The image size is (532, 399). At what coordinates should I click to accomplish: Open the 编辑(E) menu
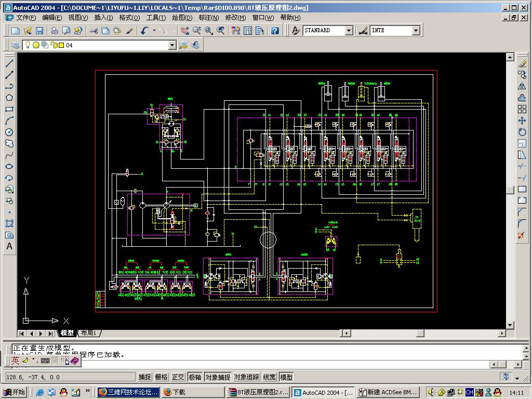click(52, 18)
